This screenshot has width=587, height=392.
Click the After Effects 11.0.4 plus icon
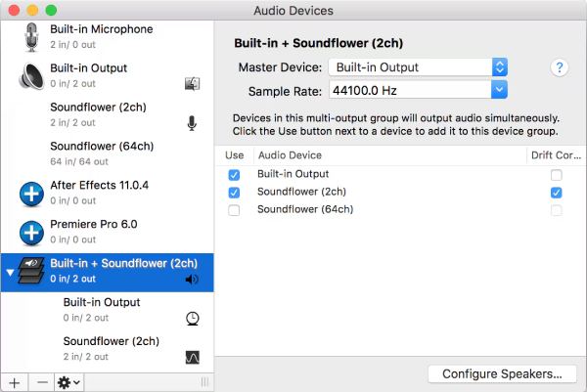(31, 194)
